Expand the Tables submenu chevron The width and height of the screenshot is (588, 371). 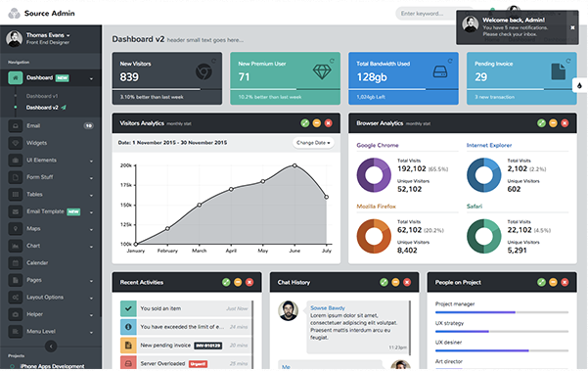point(91,196)
